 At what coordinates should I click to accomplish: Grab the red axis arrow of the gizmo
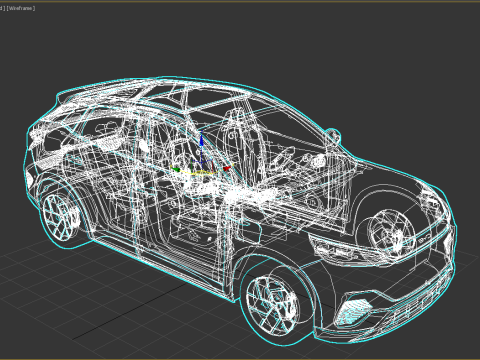226,168
